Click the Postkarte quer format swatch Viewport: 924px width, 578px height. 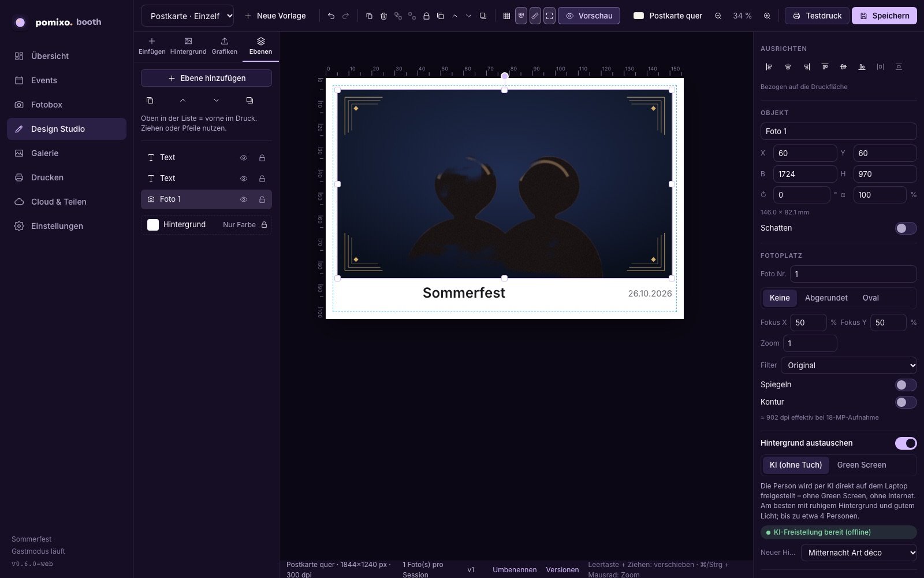click(x=639, y=16)
